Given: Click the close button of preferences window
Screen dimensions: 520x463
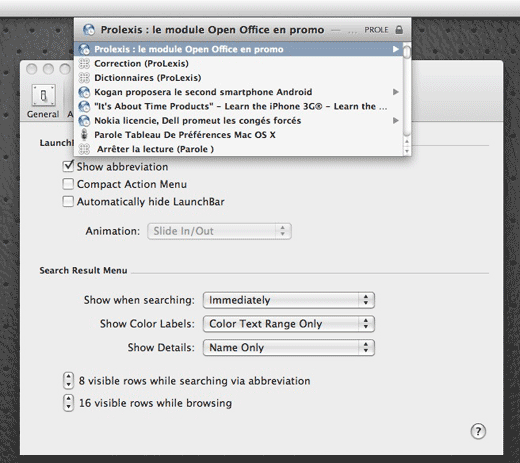Looking at the screenshot, I should (x=32, y=69).
